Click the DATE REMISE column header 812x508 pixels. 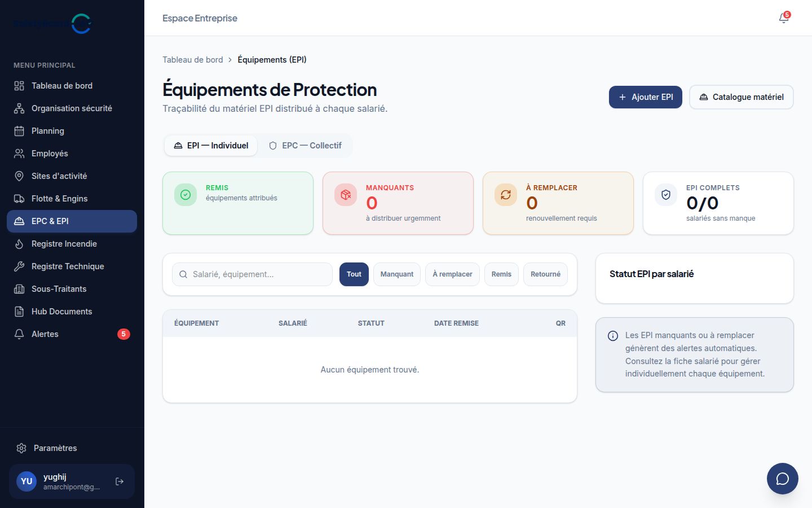point(456,323)
